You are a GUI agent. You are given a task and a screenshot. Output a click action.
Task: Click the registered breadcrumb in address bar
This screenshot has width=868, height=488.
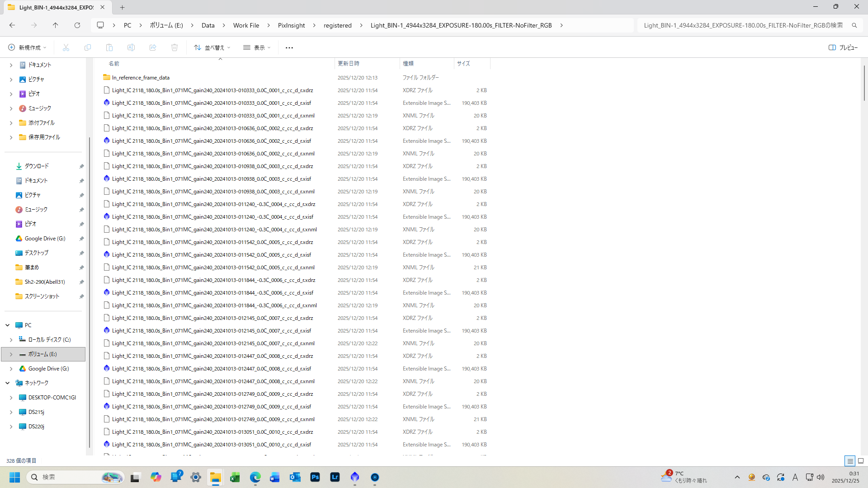click(x=337, y=25)
